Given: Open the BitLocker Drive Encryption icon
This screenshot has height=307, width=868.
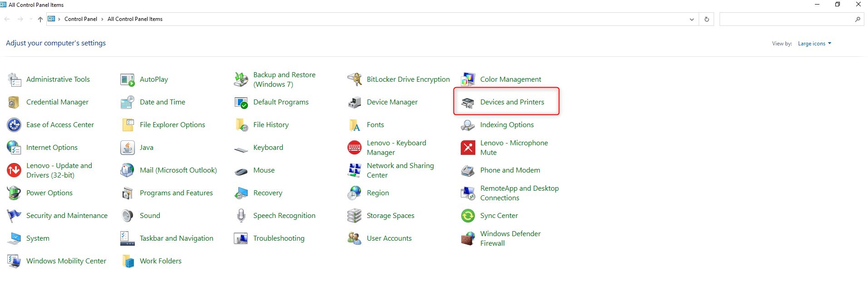Looking at the screenshot, I should 355,79.
